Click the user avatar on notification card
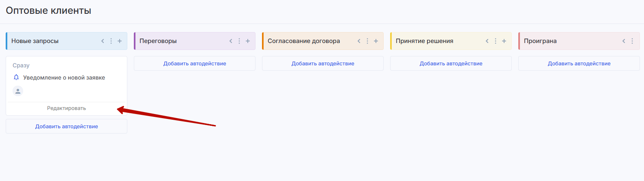 [x=18, y=91]
